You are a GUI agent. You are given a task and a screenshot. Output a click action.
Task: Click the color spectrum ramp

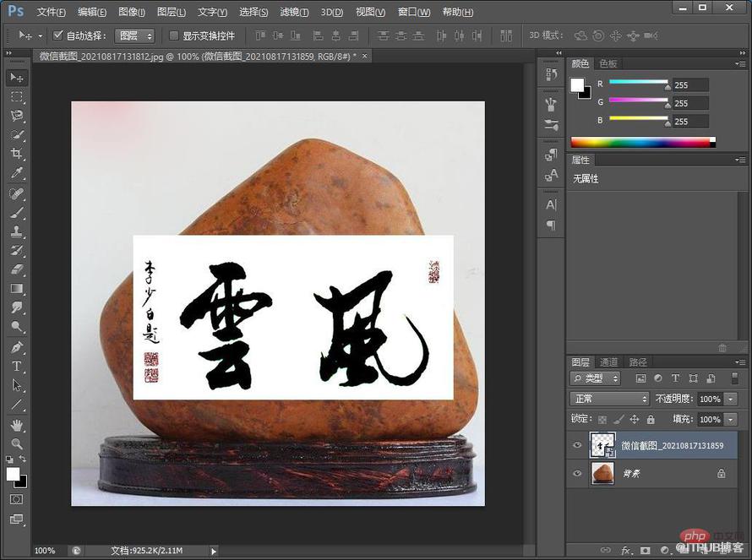pyautogui.click(x=643, y=142)
